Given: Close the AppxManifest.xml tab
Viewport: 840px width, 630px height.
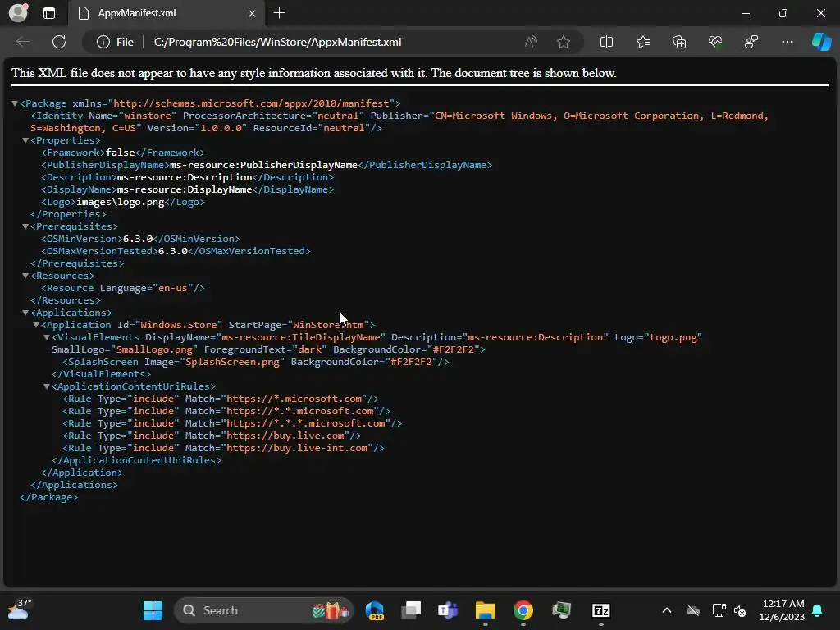Looking at the screenshot, I should pos(252,13).
